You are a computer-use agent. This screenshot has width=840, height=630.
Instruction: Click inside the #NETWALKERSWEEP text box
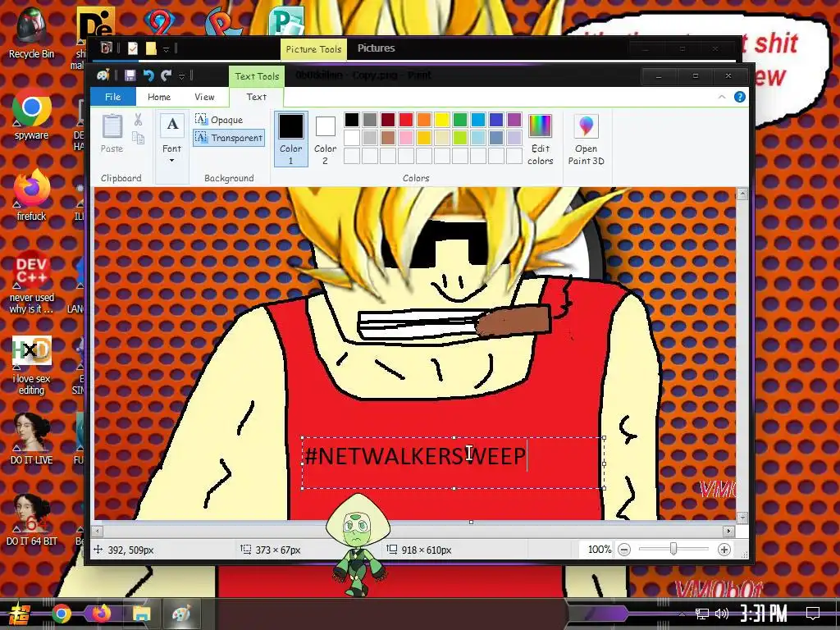pos(453,463)
